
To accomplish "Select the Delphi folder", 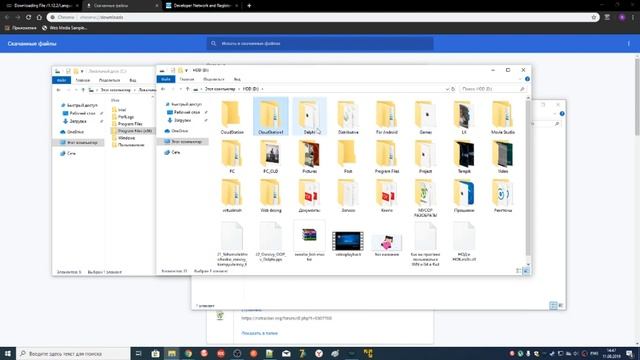I will (309, 117).
